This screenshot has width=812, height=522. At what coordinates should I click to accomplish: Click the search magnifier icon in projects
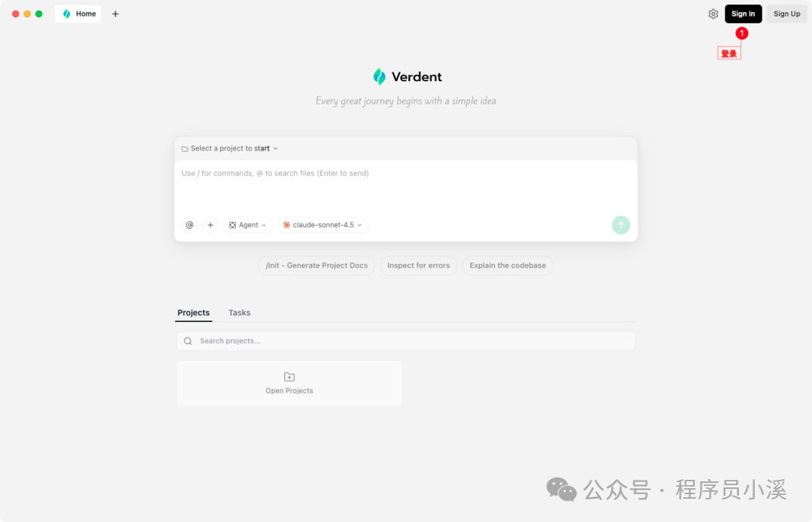tap(188, 341)
